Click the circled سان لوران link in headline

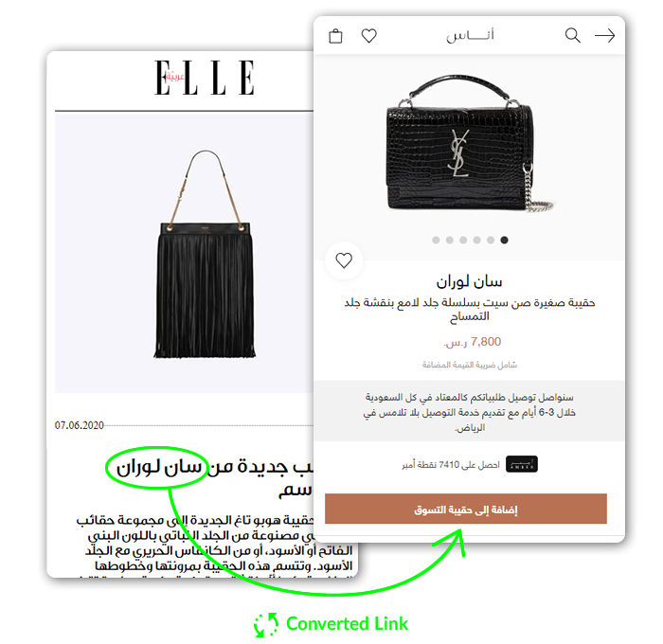click(159, 467)
